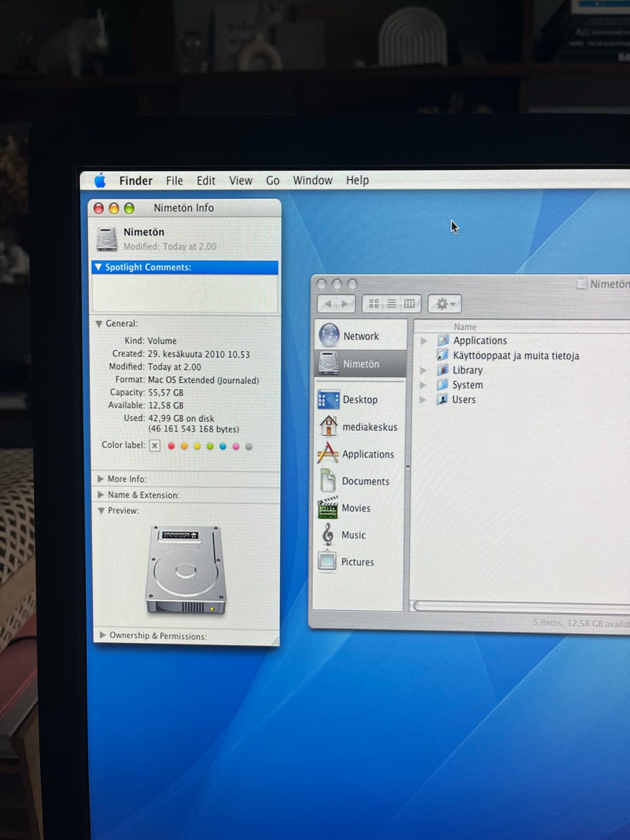
Task: Expand the Name & Extension section
Action: [100, 495]
